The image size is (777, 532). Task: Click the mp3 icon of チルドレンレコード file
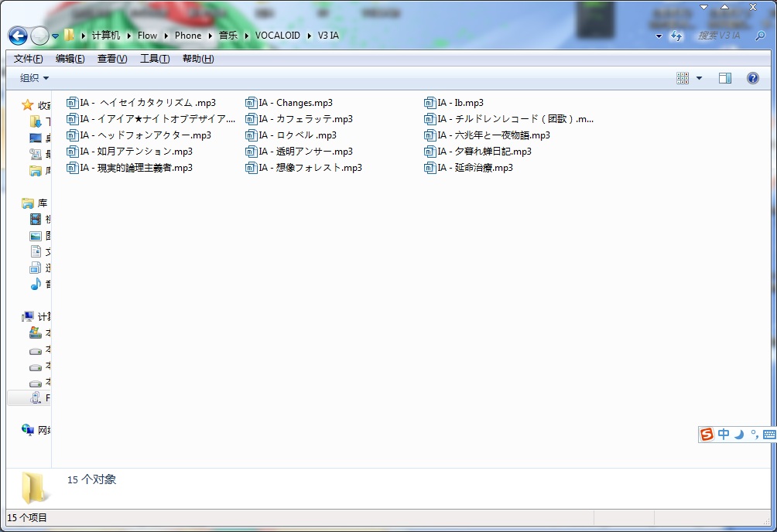430,119
